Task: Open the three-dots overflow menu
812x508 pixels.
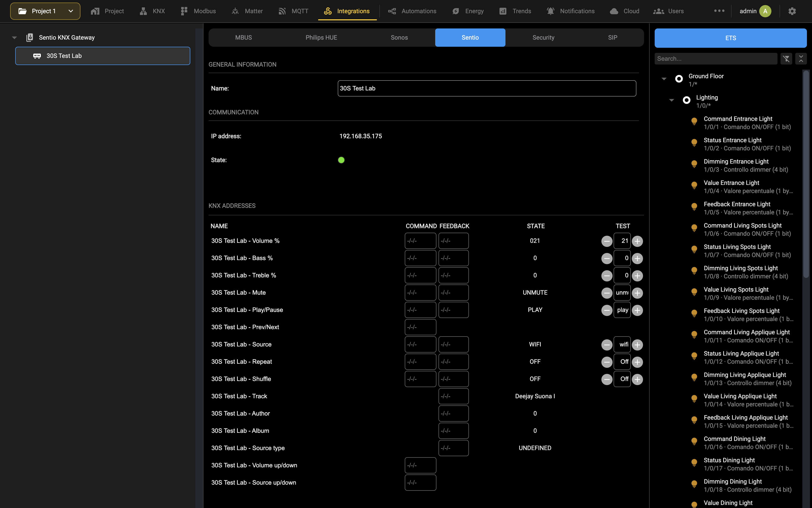Action: 719,11
